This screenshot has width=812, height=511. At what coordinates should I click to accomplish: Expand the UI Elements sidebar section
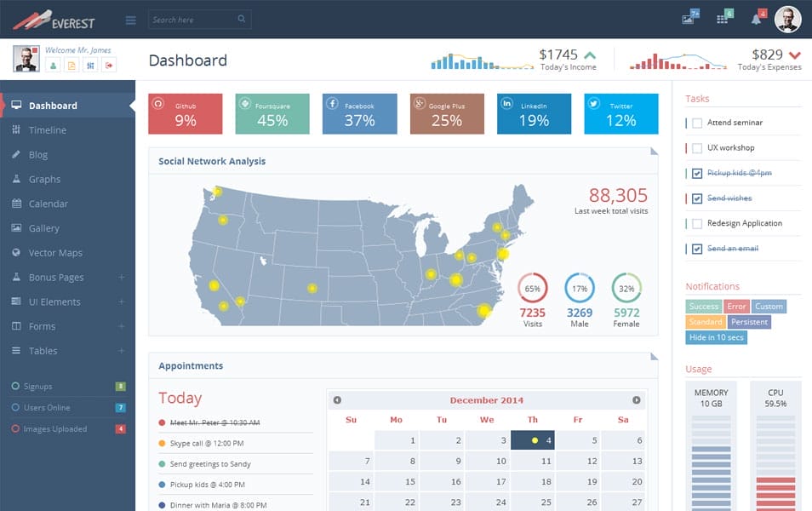click(122, 302)
